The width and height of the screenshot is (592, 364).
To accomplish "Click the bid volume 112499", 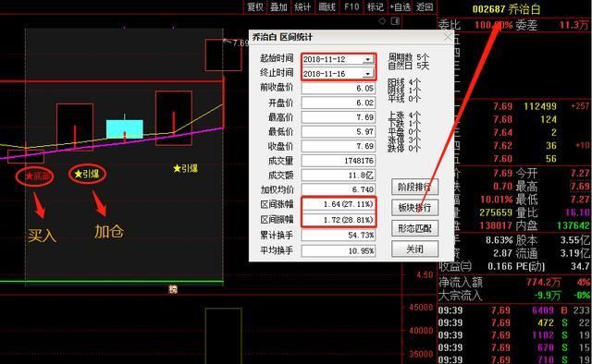I will tap(540, 106).
